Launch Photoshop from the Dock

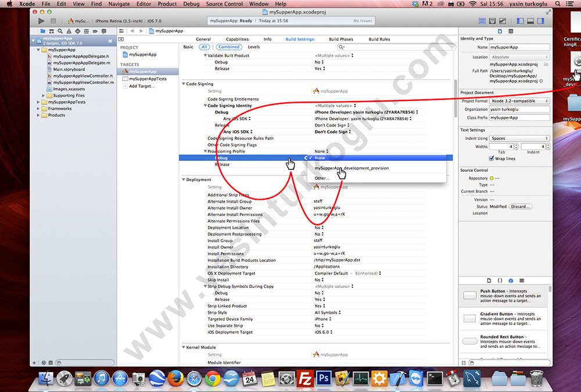click(x=324, y=379)
